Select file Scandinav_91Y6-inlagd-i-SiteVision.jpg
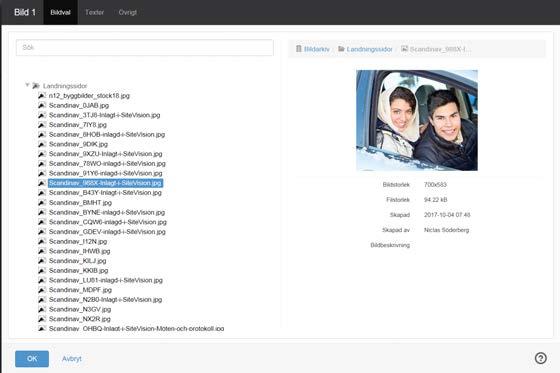The height and width of the screenshot is (373, 560). 106,173
